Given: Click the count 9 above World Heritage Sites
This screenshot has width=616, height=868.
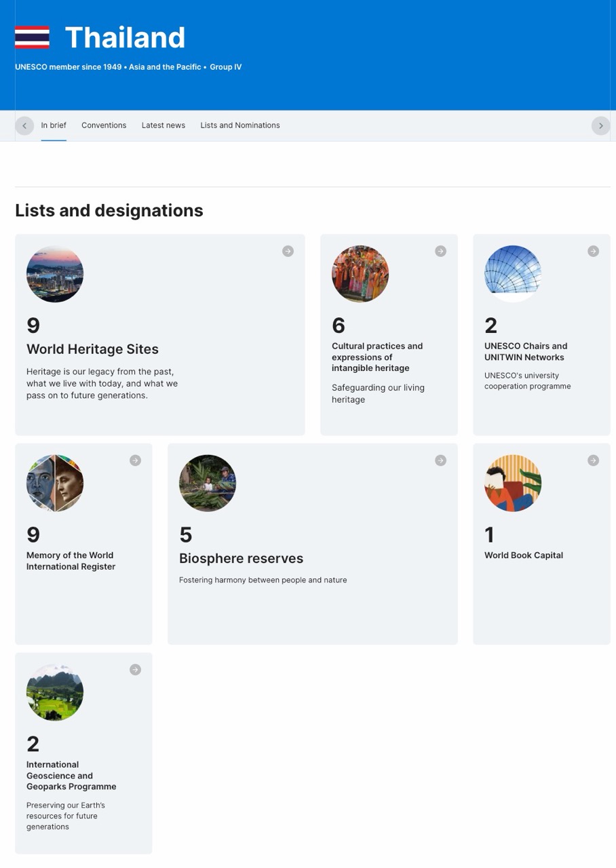Looking at the screenshot, I should point(33,325).
